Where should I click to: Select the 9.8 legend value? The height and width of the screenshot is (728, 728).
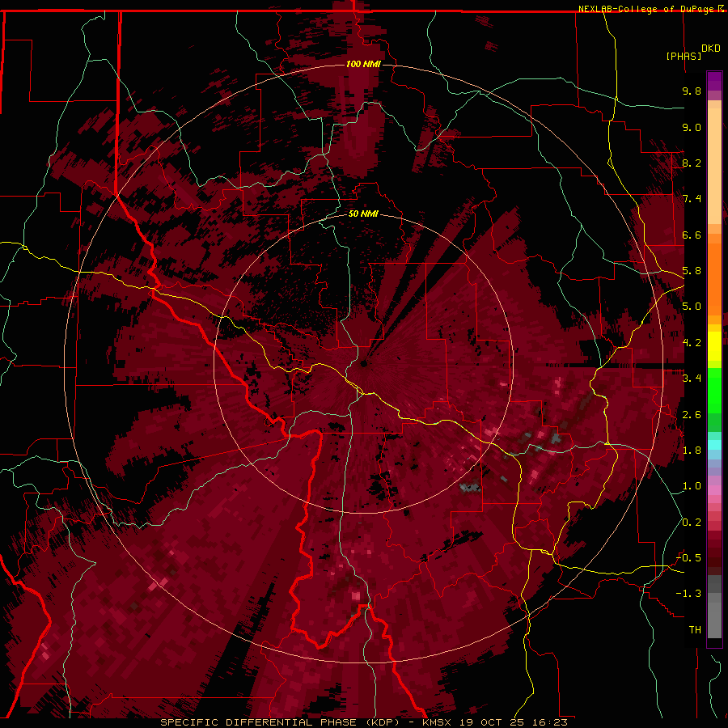[692, 91]
